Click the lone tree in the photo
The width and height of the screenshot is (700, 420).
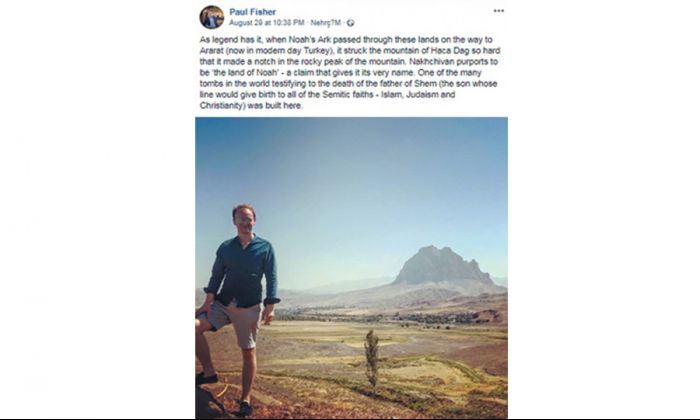[371, 358]
